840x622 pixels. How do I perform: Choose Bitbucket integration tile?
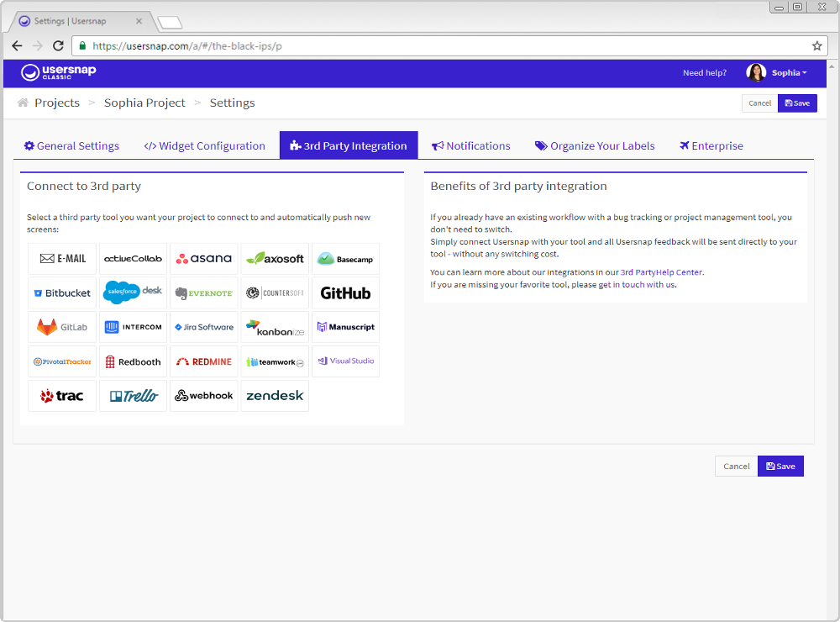(x=62, y=293)
